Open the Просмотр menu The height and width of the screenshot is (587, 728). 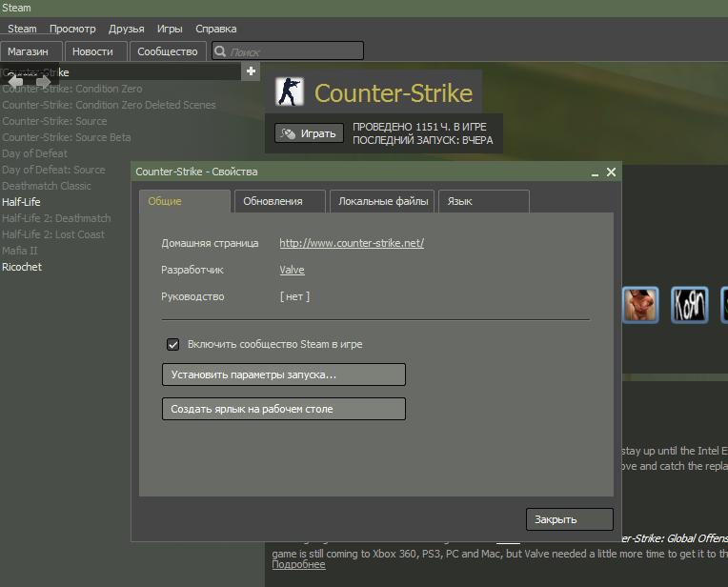coord(72,29)
